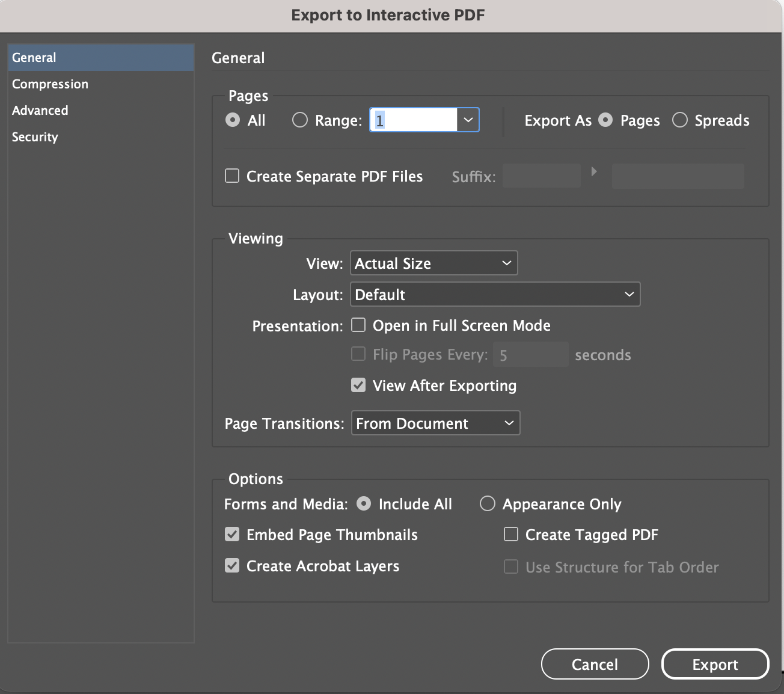
Task: Open the View dropdown showing Actual Size
Action: tap(505, 263)
